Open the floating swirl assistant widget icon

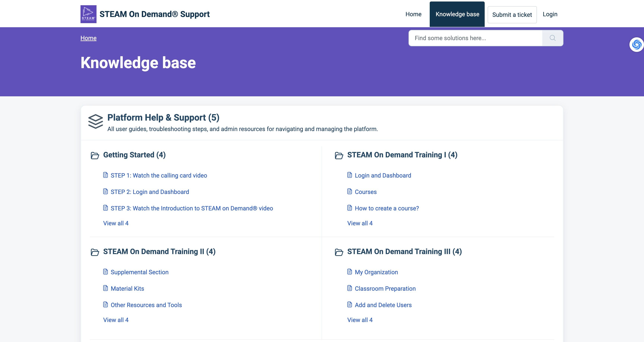coord(637,45)
